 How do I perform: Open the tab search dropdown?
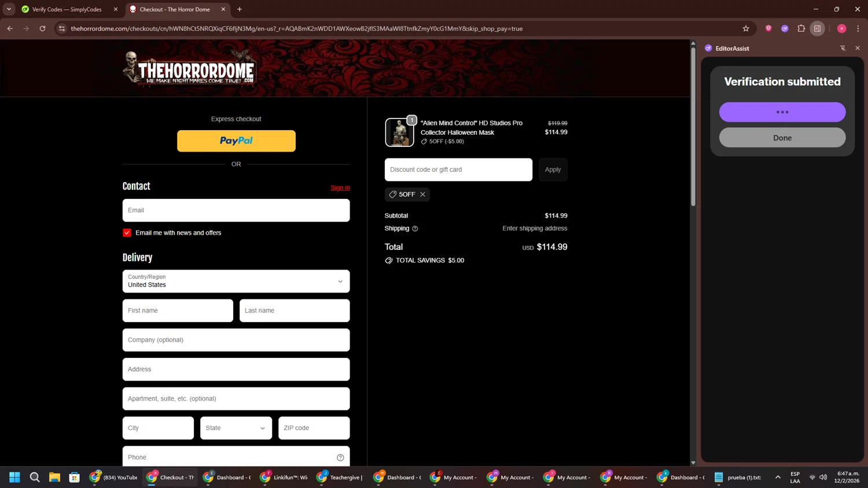pos(9,9)
